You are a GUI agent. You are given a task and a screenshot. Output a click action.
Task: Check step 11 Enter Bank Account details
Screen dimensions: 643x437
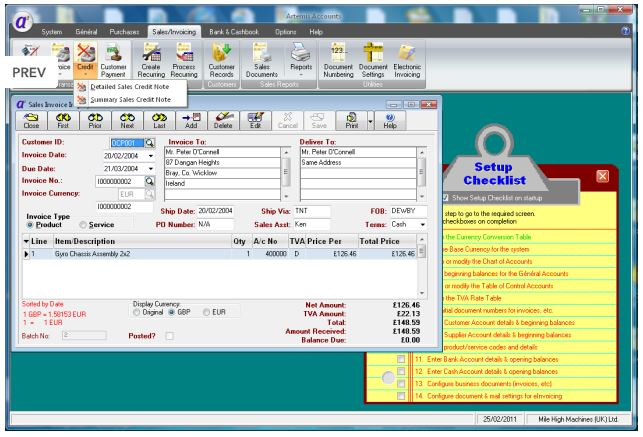coord(401,359)
